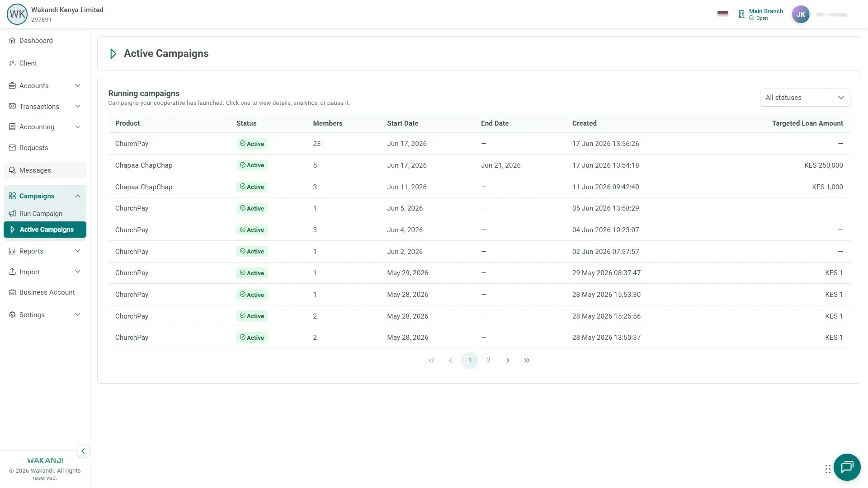This screenshot has width=868, height=488.
Task: Click the play icon beside Active Campaigns heading
Action: (x=113, y=54)
